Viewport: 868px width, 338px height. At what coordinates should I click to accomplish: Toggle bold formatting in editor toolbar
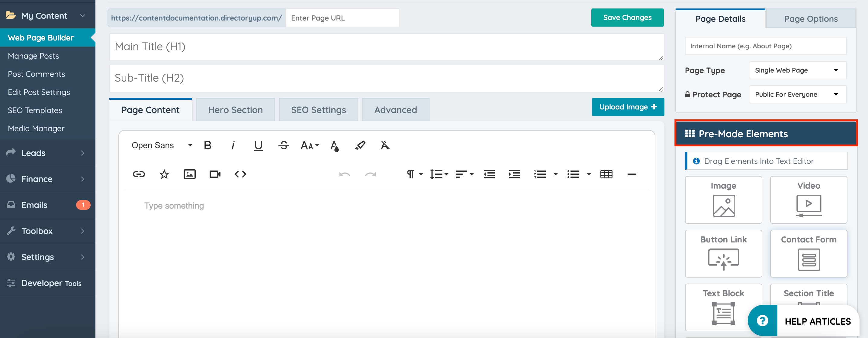pos(207,145)
